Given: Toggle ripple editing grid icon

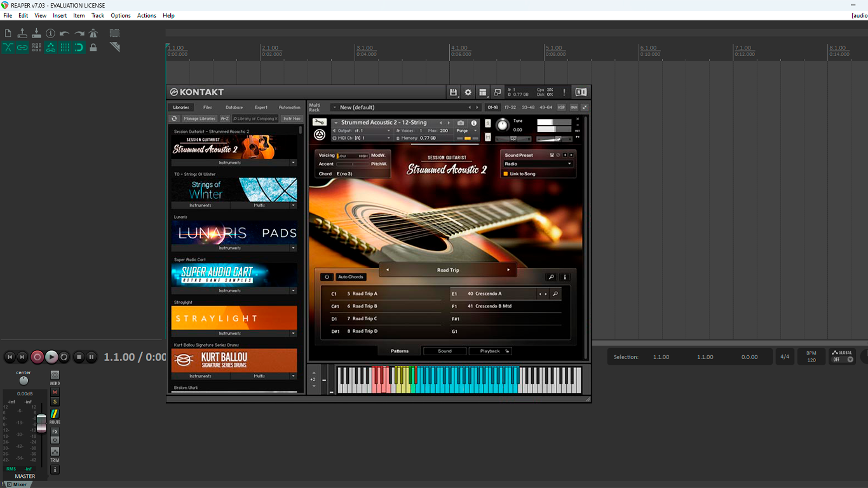Looking at the screenshot, I should (36, 47).
